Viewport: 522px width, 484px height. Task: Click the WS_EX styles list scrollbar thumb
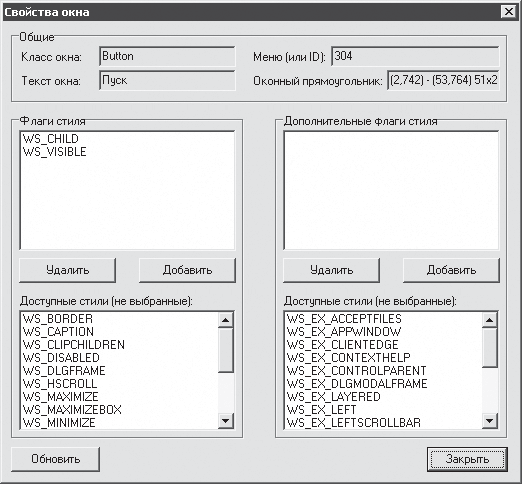[x=490, y=347]
